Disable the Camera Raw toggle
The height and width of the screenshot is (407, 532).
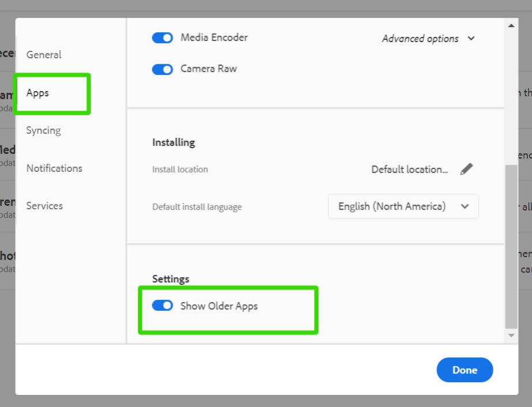click(163, 69)
